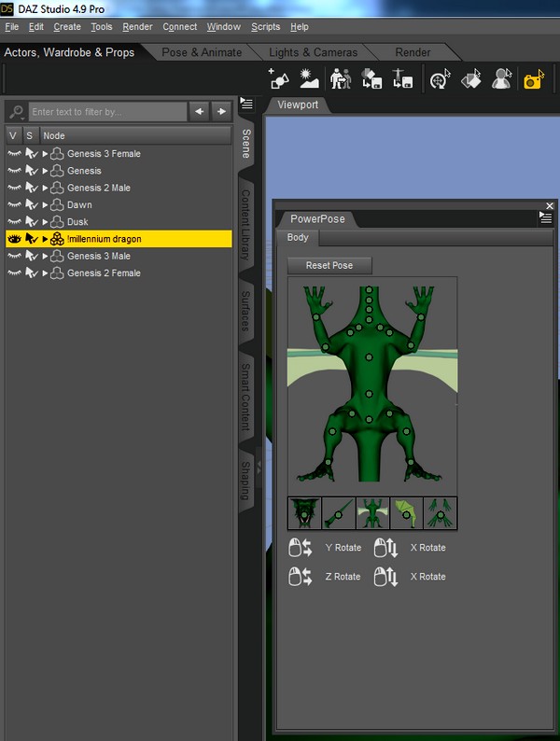Toggle visibility eye of Dusk
The width and height of the screenshot is (560, 741).
click(x=14, y=221)
